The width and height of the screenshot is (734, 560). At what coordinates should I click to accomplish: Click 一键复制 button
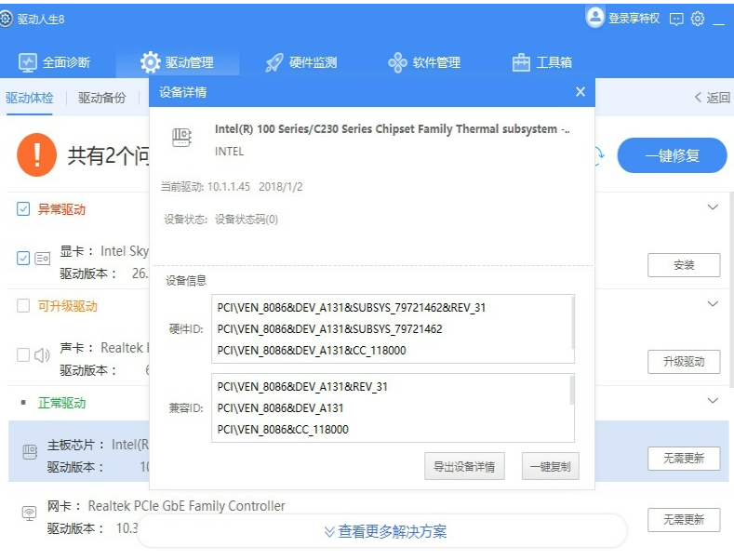click(x=551, y=466)
